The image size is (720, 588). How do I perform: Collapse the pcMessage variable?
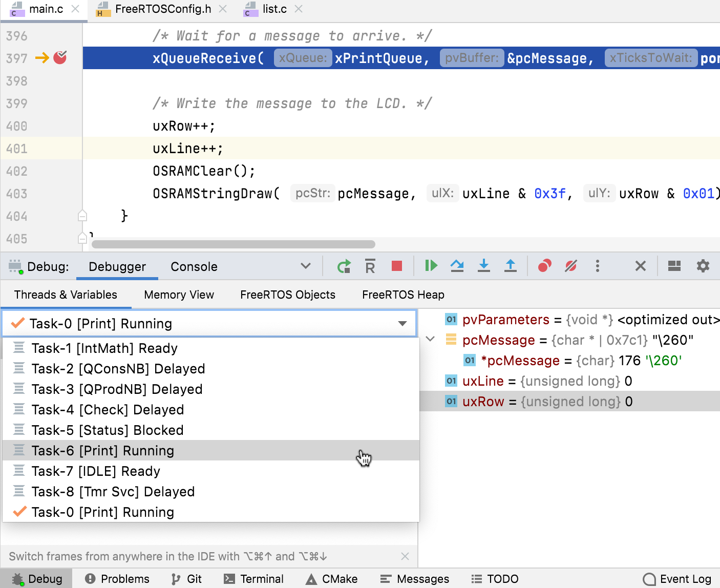click(430, 339)
